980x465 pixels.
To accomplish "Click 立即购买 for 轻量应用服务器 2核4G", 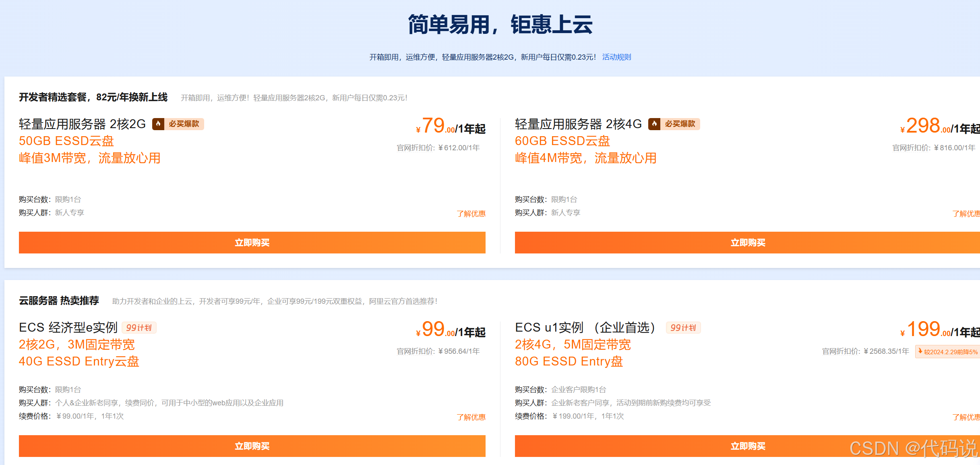I will (x=747, y=243).
